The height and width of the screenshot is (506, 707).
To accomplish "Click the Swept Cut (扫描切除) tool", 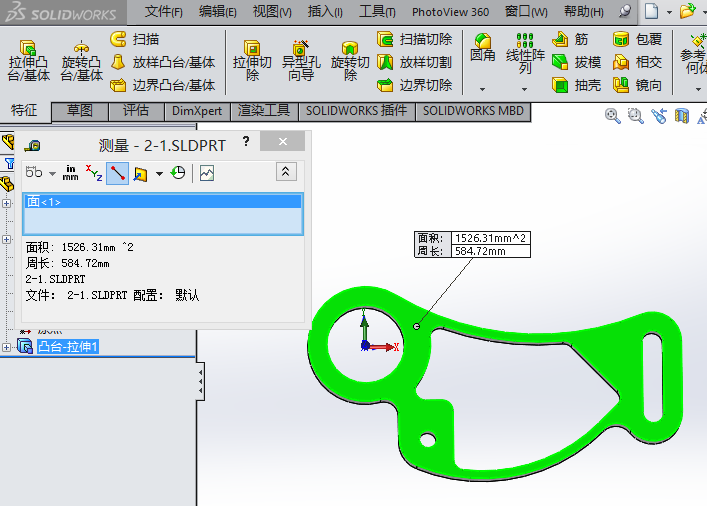I will (x=414, y=39).
